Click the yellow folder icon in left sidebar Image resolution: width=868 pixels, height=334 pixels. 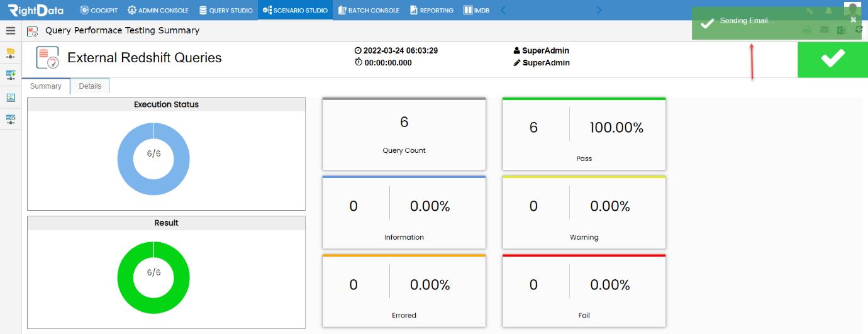pos(11,53)
